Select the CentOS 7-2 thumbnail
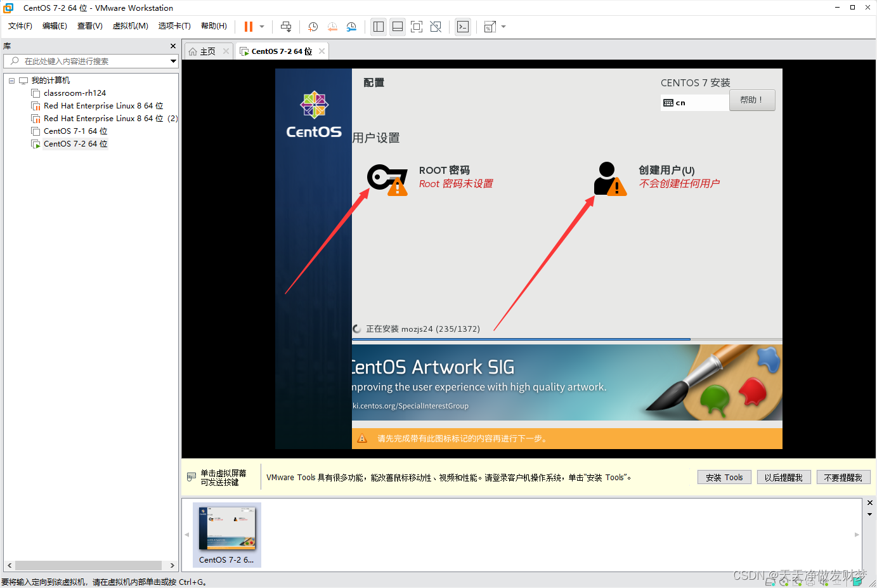This screenshot has height=588, width=877. (x=227, y=535)
